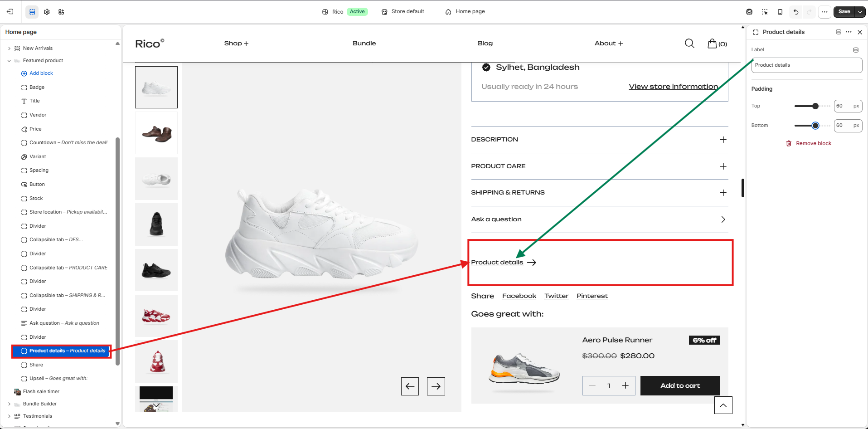Viewport: 868px width, 429px height.
Task: Collapse the Featured product section
Action: [9, 61]
